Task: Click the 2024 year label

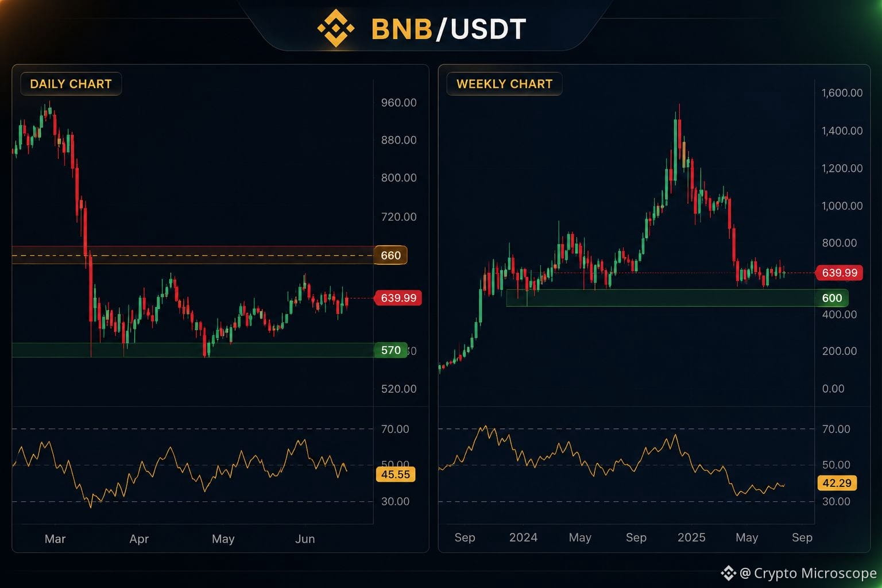Action: (x=523, y=537)
